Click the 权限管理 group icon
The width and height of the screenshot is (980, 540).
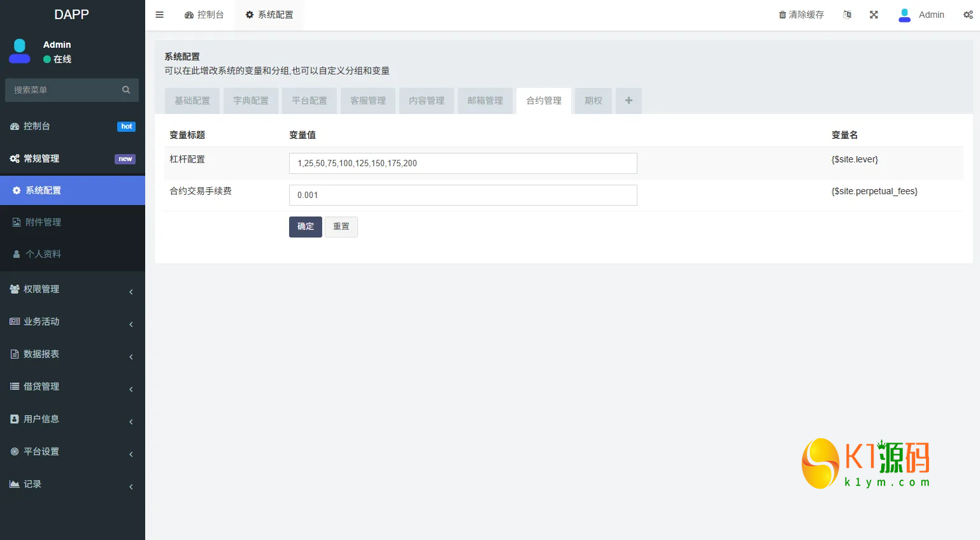pos(15,289)
